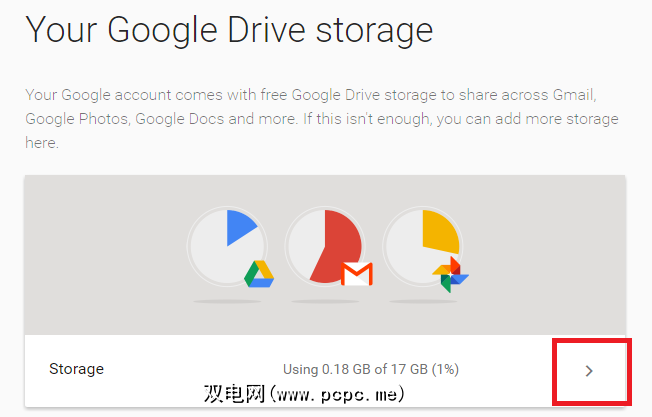This screenshot has width=652, height=417.
Task: Click the Google Drive triangle logo
Action: (x=260, y=273)
